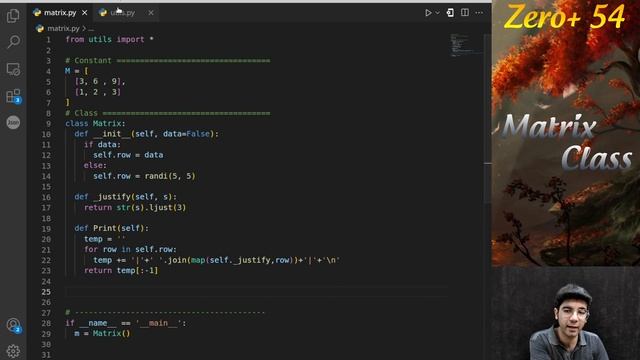Click the breadcrumb ellipsis after matrix.py
Viewport: 640px width, 360px height.
(x=91, y=29)
